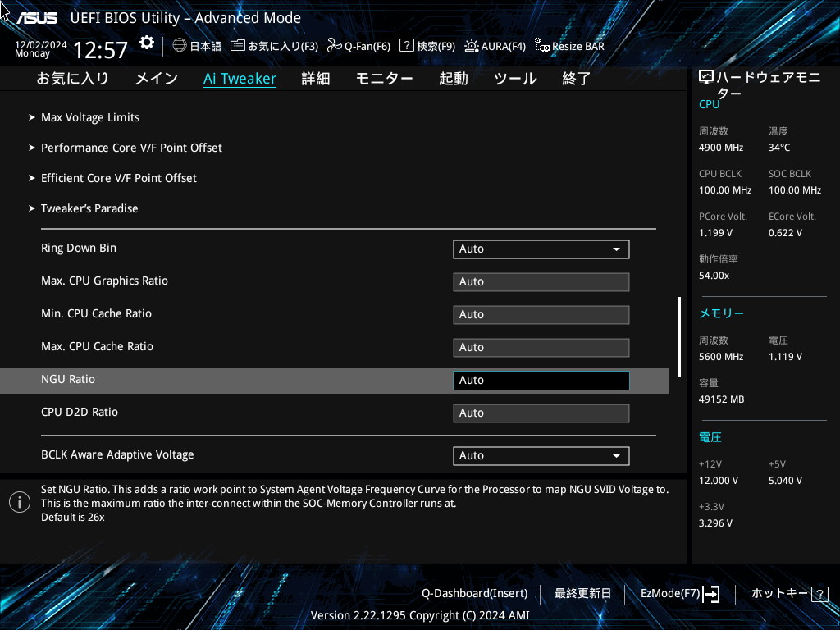
Task: Open BCLK Aware Adaptive Voltage dropdown
Action: click(541, 455)
